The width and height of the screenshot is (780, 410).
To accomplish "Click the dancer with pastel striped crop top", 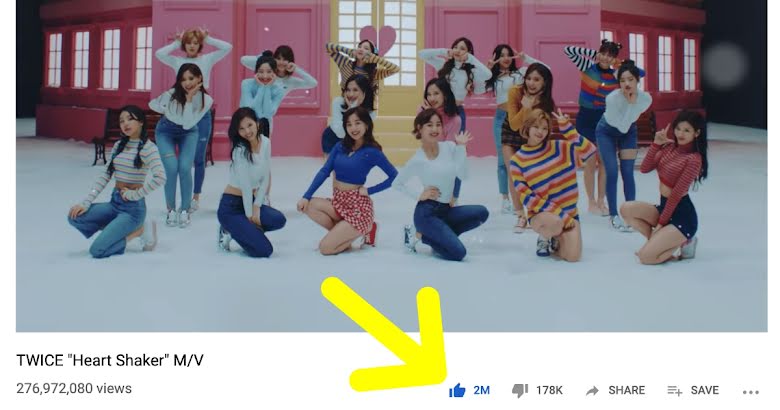I will pos(119,182).
